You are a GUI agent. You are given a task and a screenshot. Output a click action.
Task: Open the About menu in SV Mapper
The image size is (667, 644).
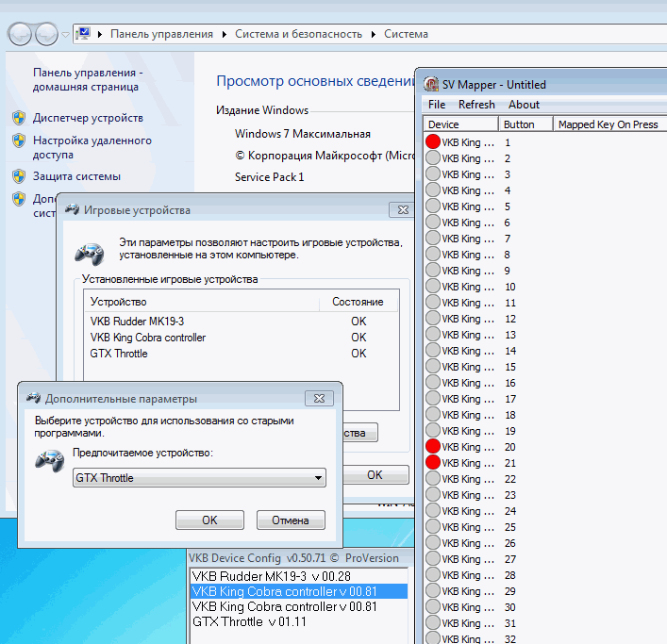524,105
